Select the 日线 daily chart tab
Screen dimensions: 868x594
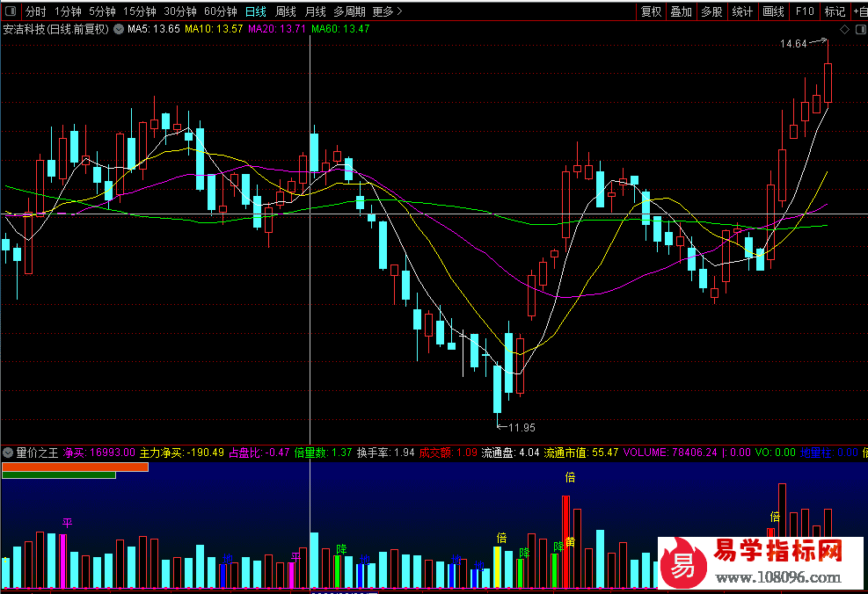pos(255,11)
